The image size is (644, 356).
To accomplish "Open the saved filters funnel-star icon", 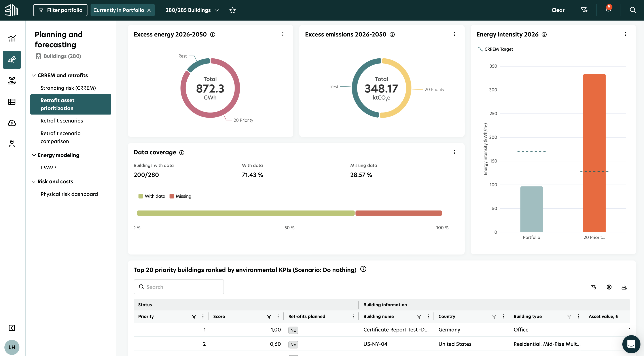I will pyautogui.click(x=584, y=10).
